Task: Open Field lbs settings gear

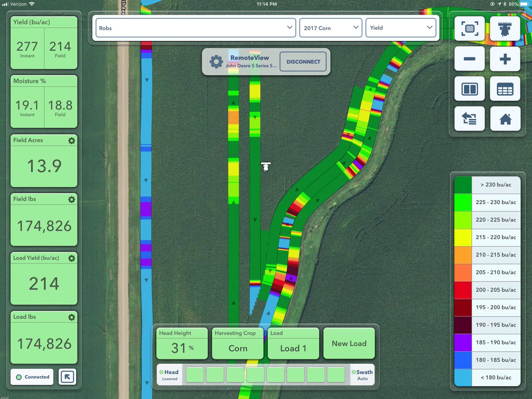Action: [x=71, y=200]
